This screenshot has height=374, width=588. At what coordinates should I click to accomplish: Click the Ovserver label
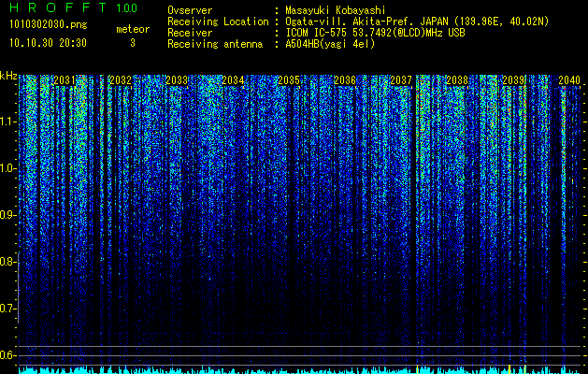pyautogui.click(x=190, y=10)
